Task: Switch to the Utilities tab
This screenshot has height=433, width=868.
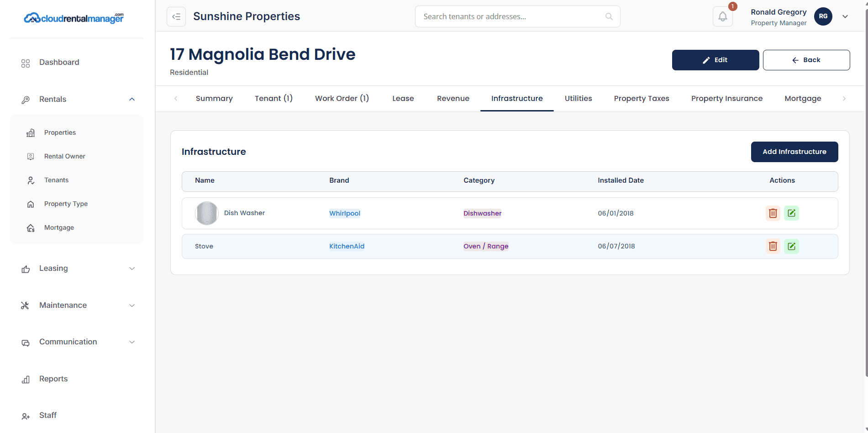Action: click(x=578, y=99)
